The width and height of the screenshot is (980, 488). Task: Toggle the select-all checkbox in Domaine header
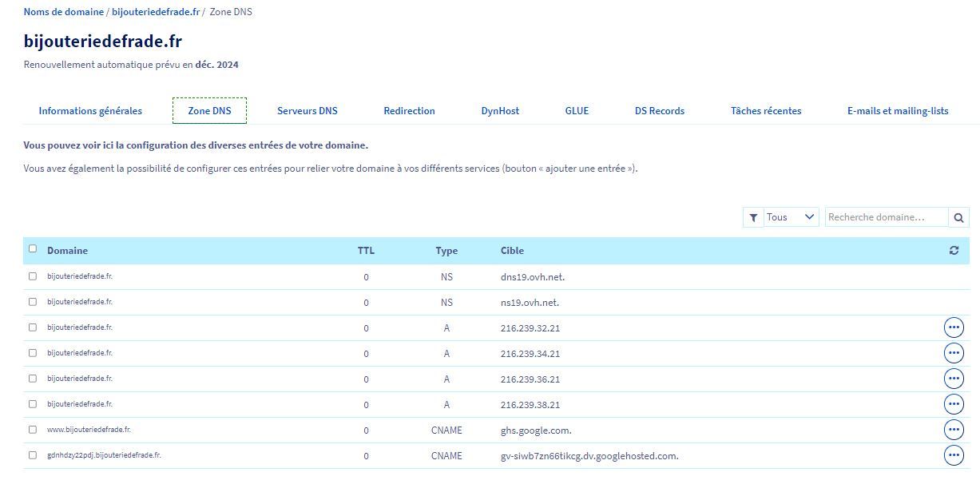[33, 248]
